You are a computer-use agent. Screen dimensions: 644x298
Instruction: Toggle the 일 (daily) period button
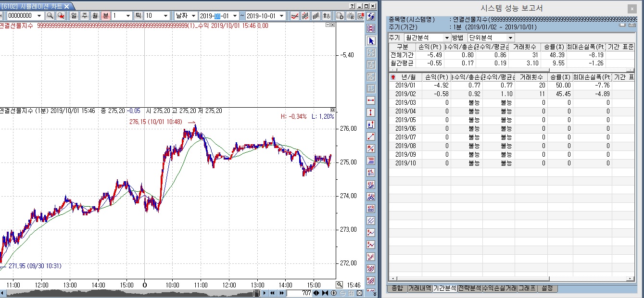(74, 16)
